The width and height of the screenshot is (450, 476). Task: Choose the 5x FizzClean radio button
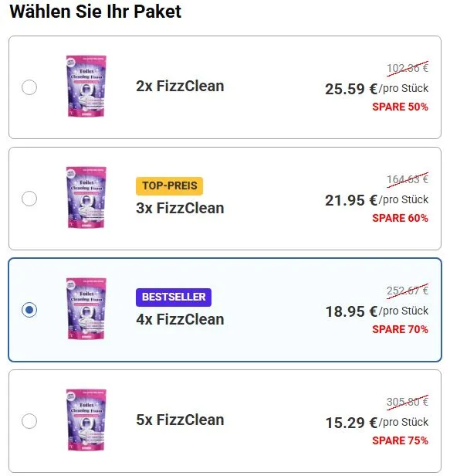(x=29, y=421)
